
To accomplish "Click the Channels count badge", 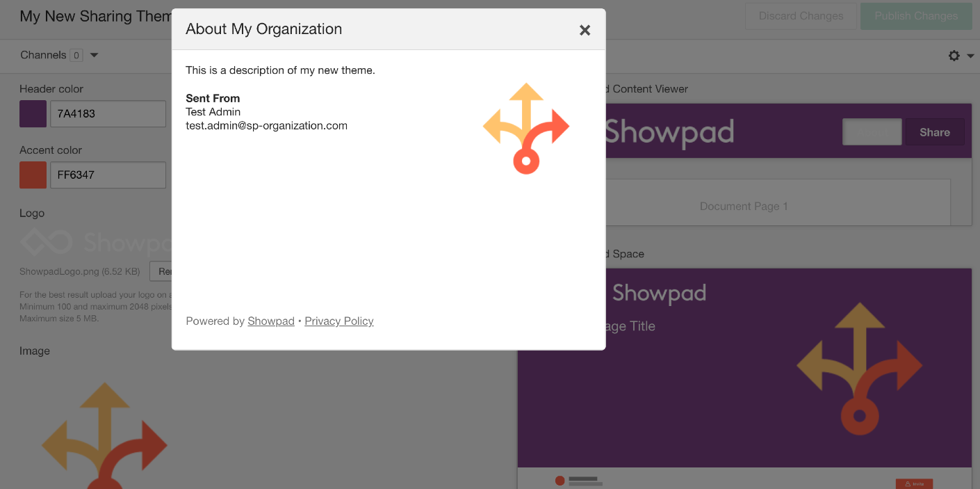I will click(x=76, y=55).
